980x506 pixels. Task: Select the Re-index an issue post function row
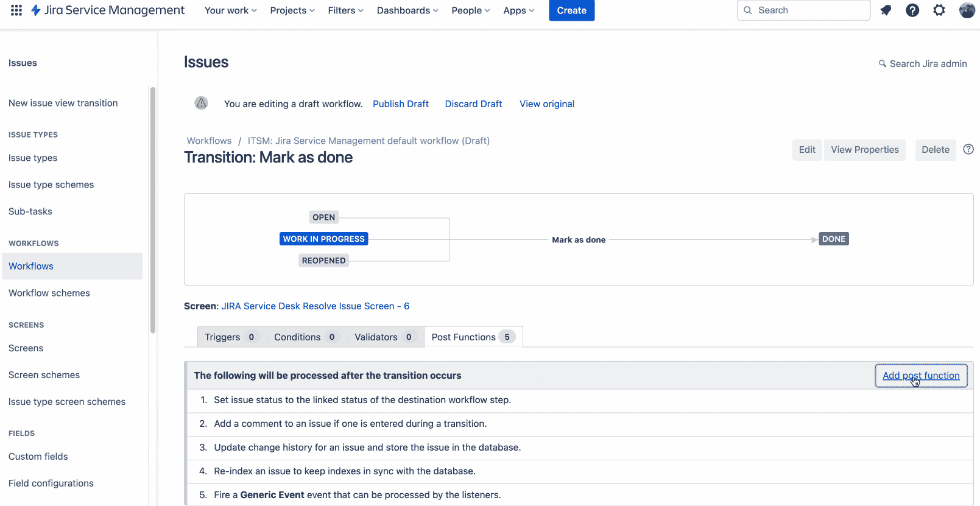[580, 471]
